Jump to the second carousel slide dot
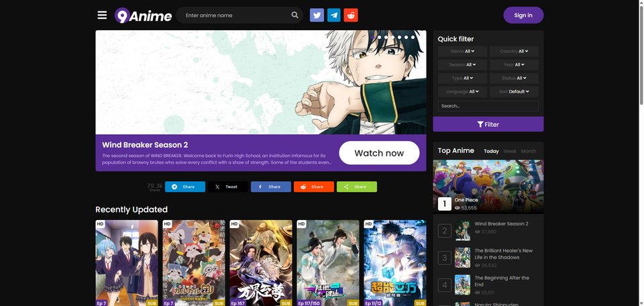644x306 pixels. click(380, 38)
